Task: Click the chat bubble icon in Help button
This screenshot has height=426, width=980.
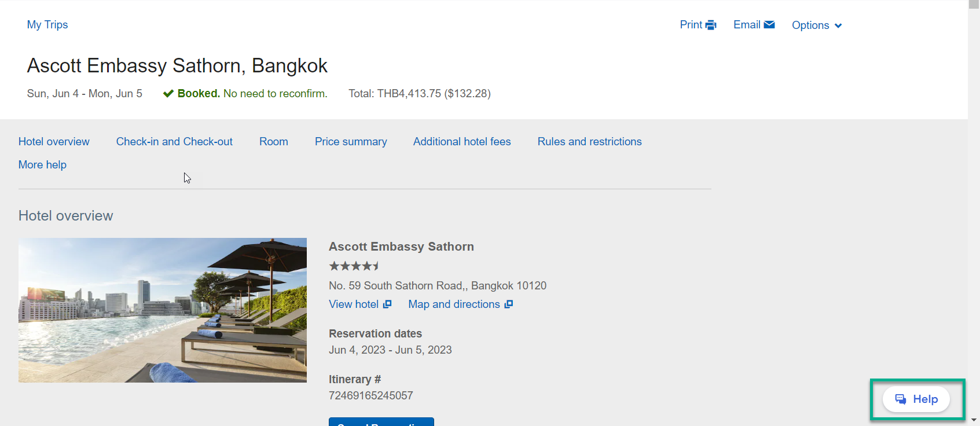Action: pyautogui.click(x=901, y=399)
